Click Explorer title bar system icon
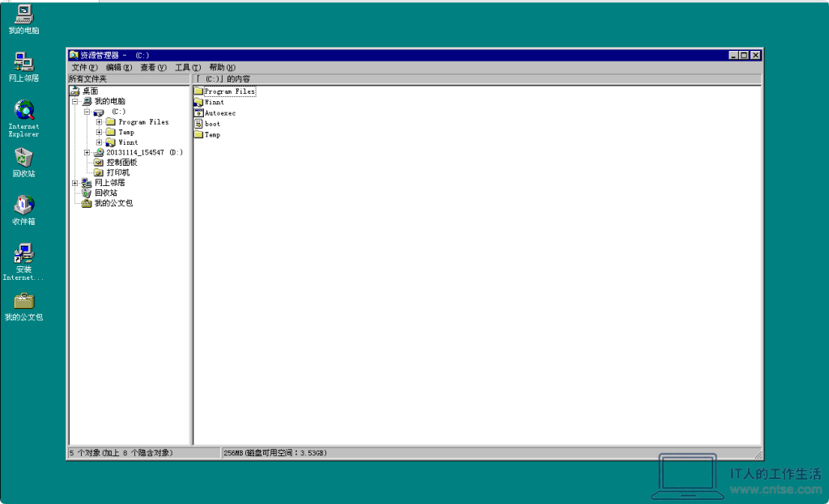This screenshot has width=829, height=504. (74, 55)
